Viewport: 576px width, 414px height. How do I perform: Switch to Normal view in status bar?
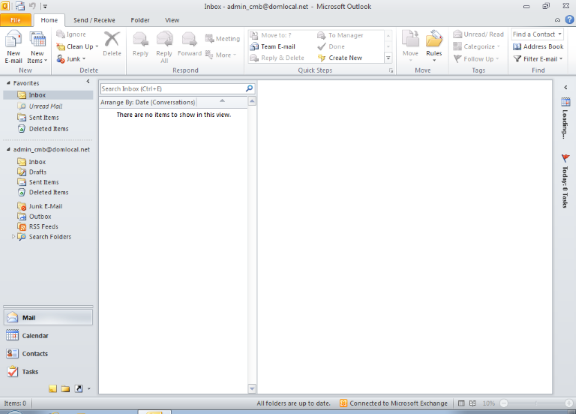[x=461, y=403]
